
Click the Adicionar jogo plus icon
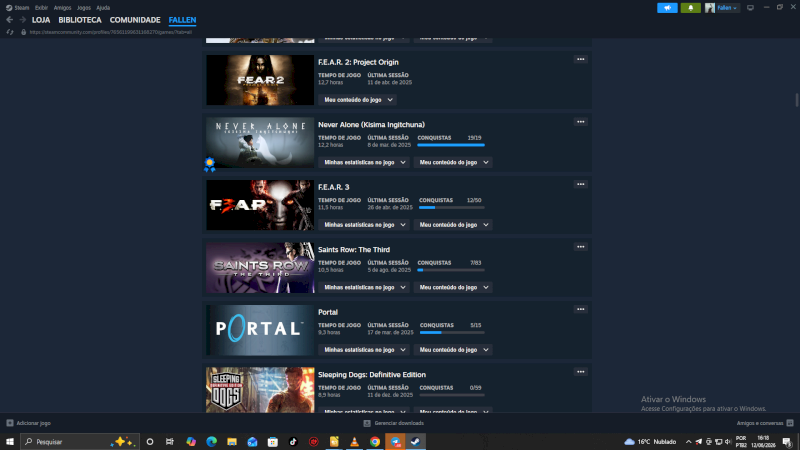pos(10,423)
